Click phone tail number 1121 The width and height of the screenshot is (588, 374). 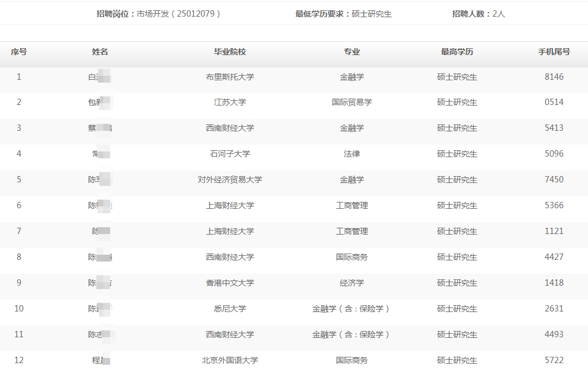pyautogui.click(x=554, y=231)
